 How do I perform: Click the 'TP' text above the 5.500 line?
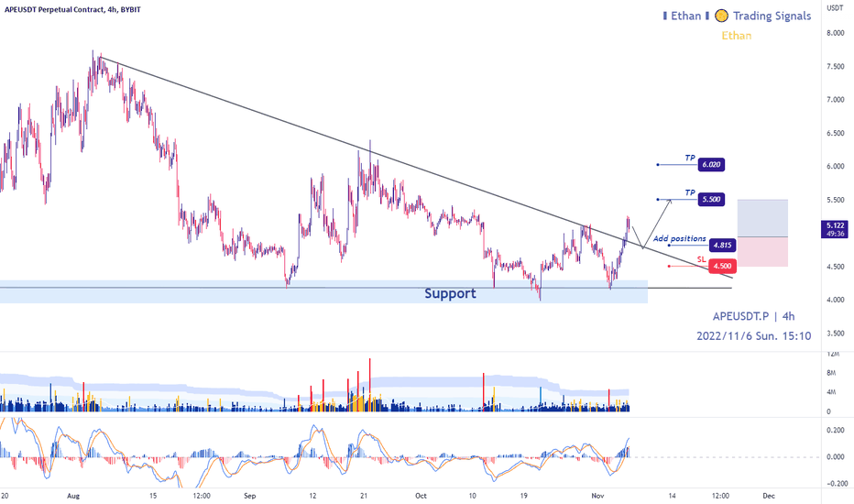tap(690, 192)
